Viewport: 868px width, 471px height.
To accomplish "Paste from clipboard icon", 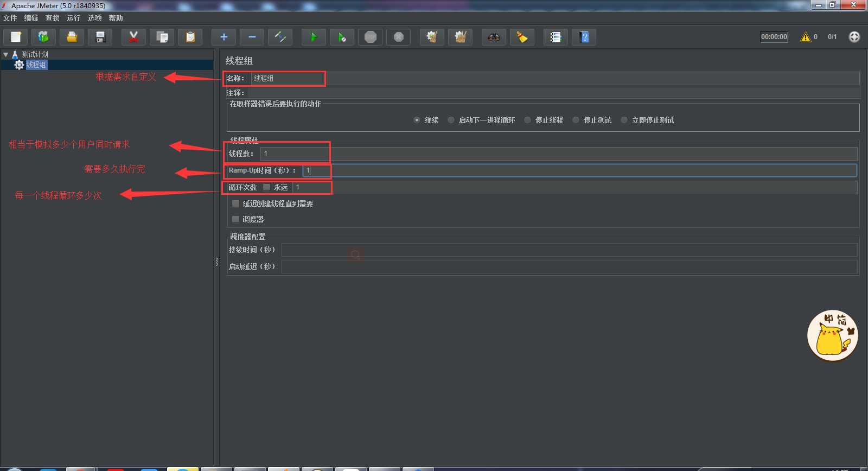I will [x=190, y=37].
